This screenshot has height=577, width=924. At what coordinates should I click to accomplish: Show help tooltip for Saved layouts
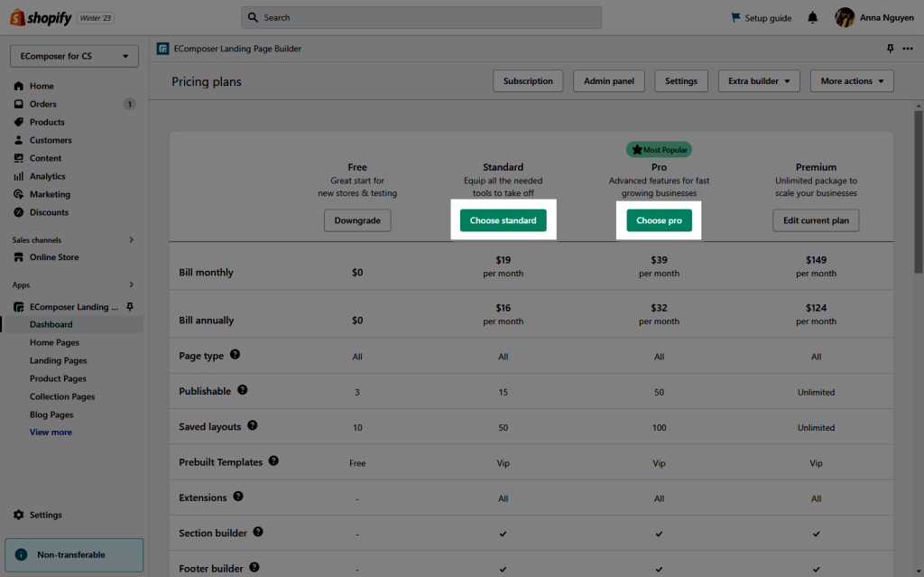(x=253, y=425)
